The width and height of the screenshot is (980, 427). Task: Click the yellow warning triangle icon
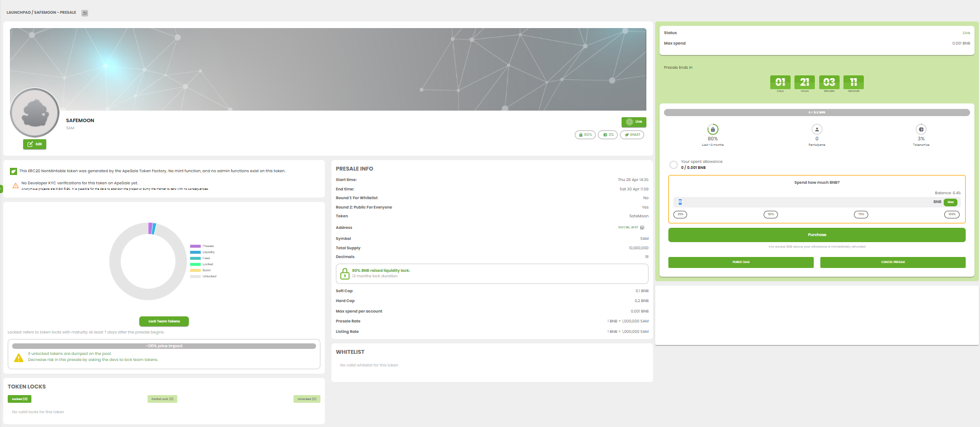coord(19,358)
